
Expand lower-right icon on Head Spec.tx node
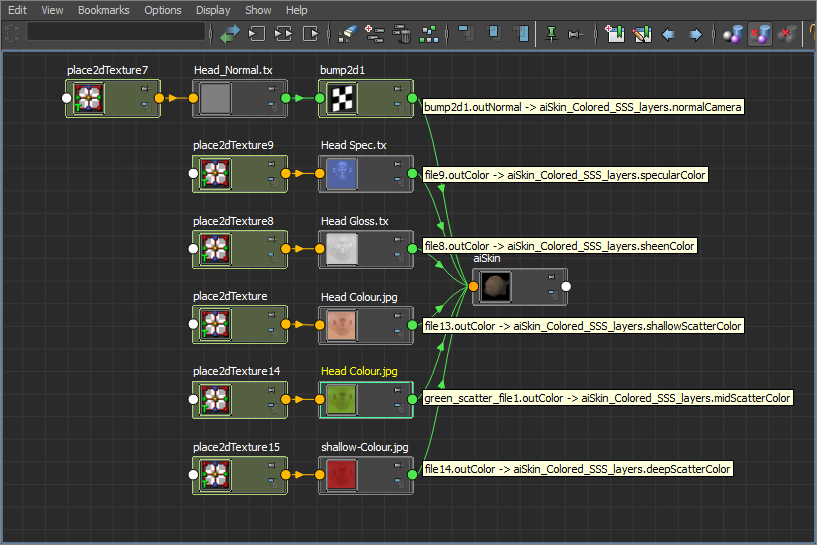coord(397,182)
